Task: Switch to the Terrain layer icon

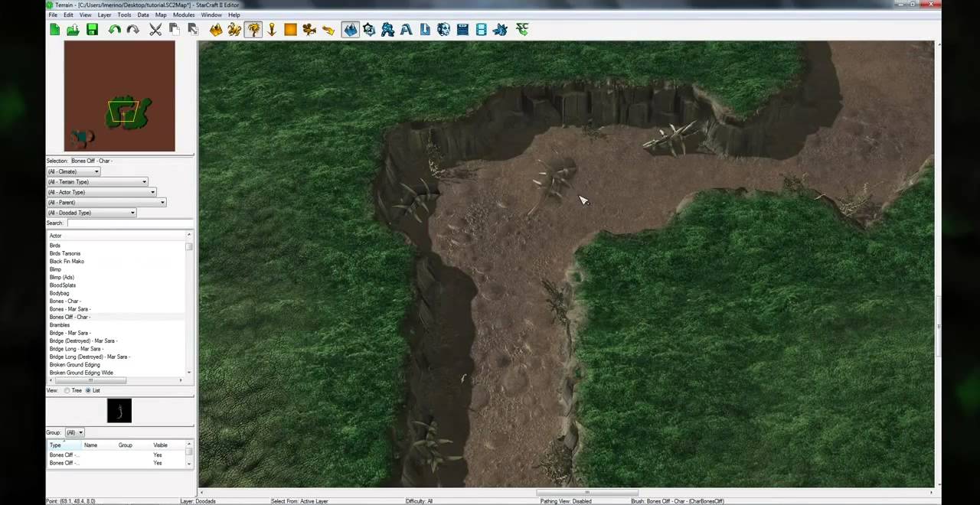Action: (x=216, y=30)
